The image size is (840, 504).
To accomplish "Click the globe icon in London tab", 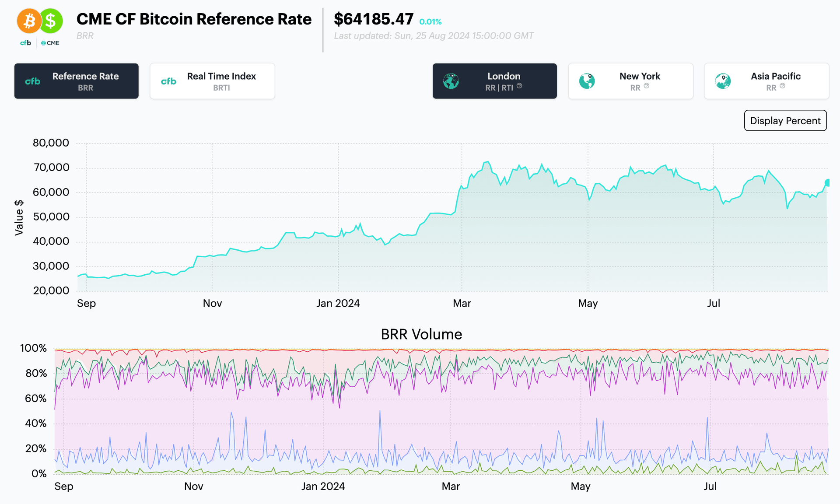I will [451, 81].
